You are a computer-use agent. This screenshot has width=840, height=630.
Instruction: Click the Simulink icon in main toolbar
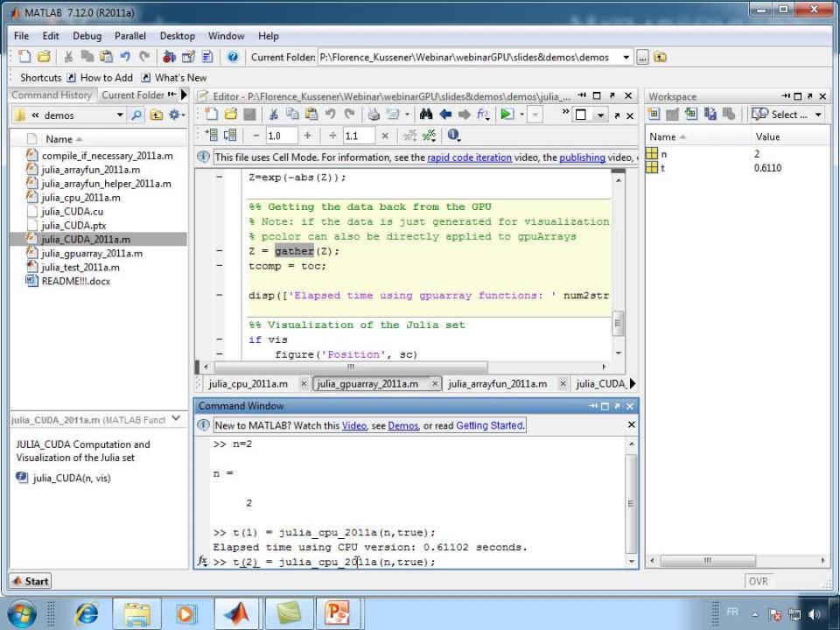[169, 57]
